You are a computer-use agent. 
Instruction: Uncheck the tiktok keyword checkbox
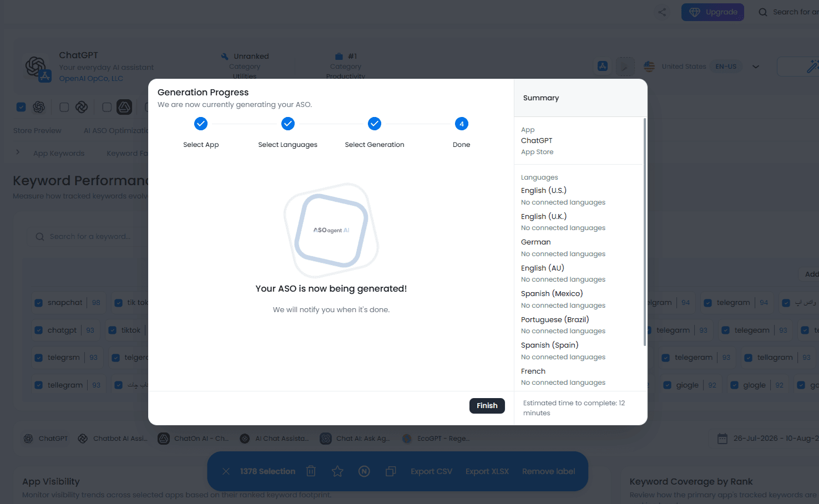point(113,330)
